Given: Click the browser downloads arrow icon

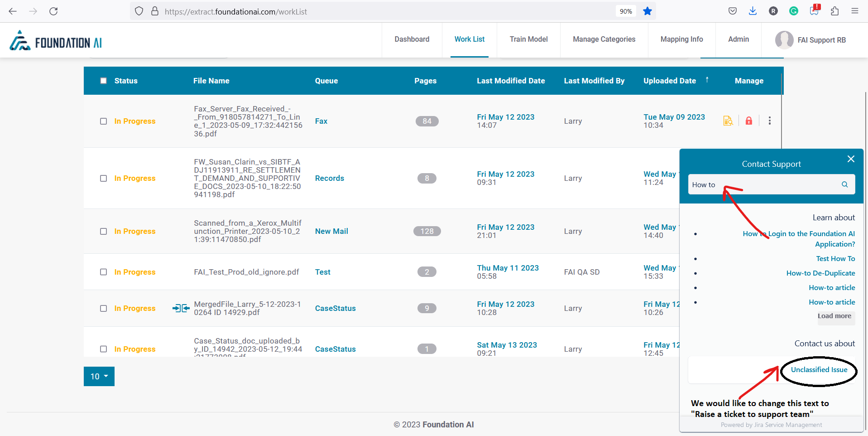Looking at the screenshot, I should (753, 11).
